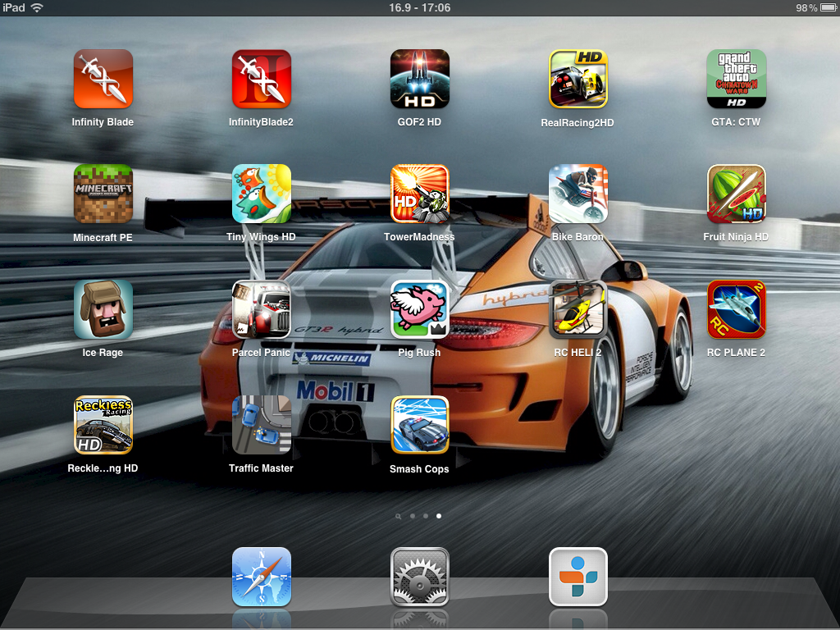Open GTA: CTW app
The image size is (840, 630).
737,80
